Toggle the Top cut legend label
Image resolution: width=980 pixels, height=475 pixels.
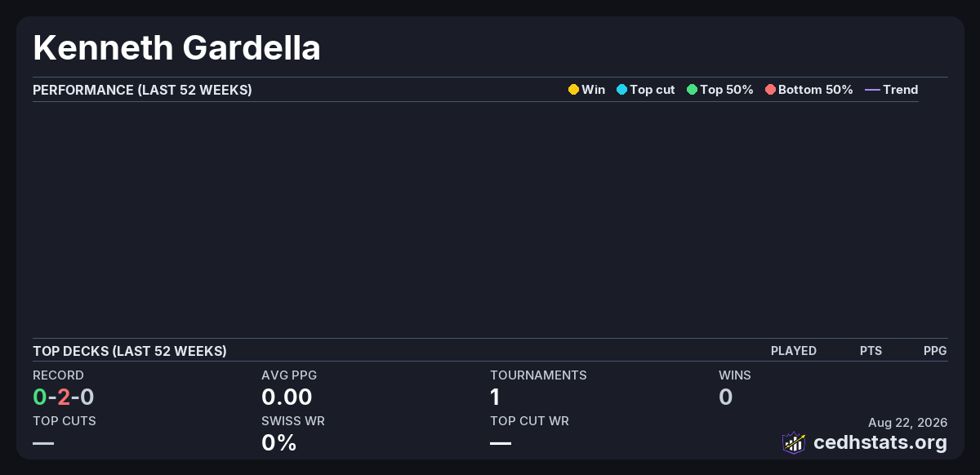point(653,90)
